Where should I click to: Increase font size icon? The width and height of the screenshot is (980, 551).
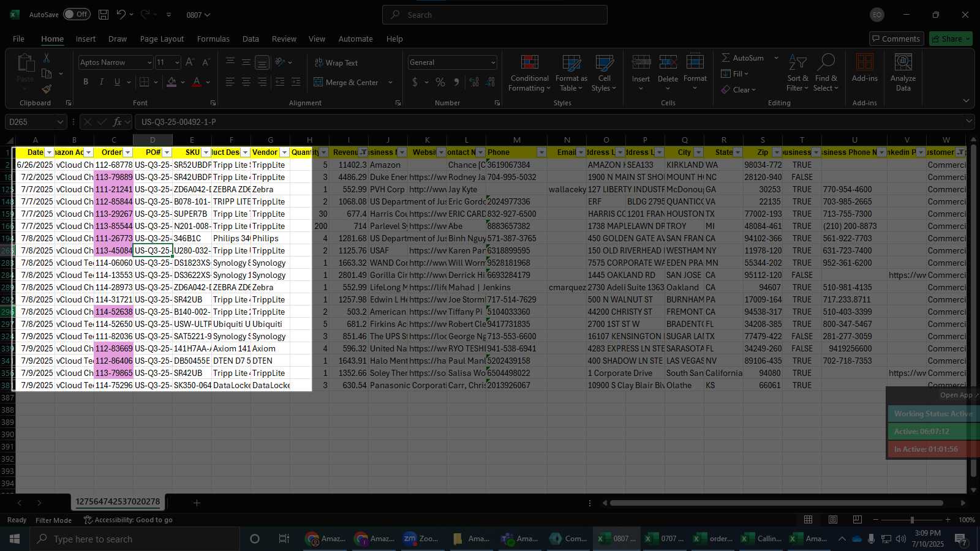[x=190, y=62]
